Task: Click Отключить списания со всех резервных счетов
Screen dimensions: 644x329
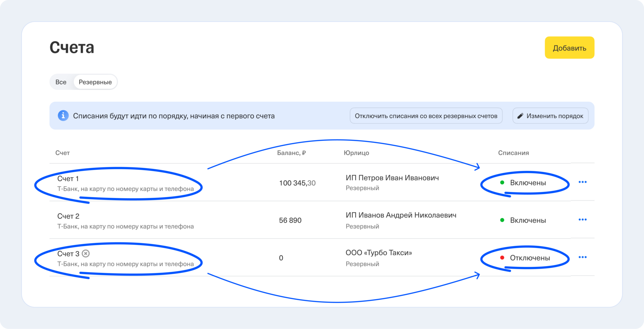Action: pos(426,116)
